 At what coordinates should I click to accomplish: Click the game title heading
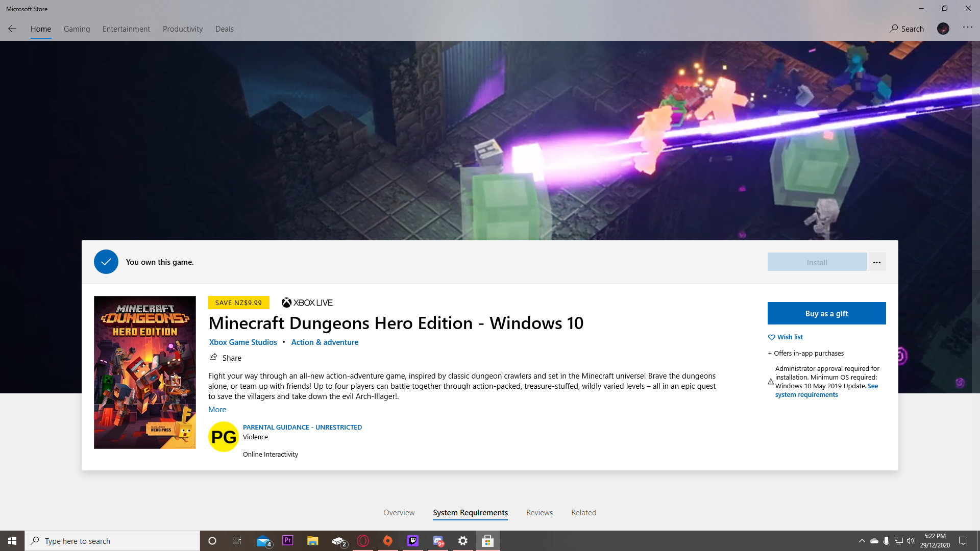396,323
